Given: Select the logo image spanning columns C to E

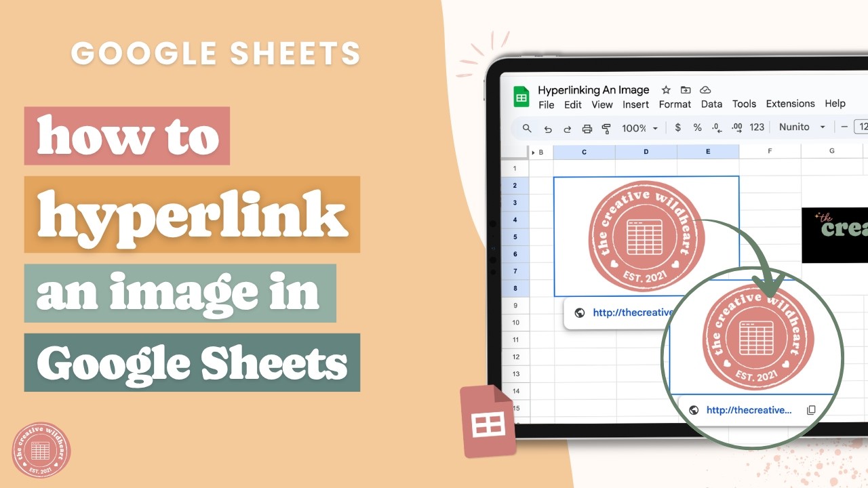Looking at the screenshot, I should coord(646,237).
